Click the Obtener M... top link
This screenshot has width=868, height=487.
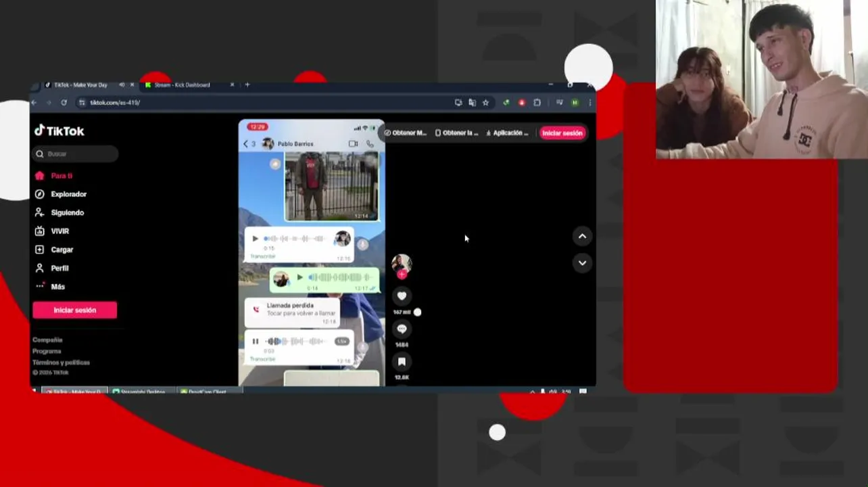(x=406, y=133)
